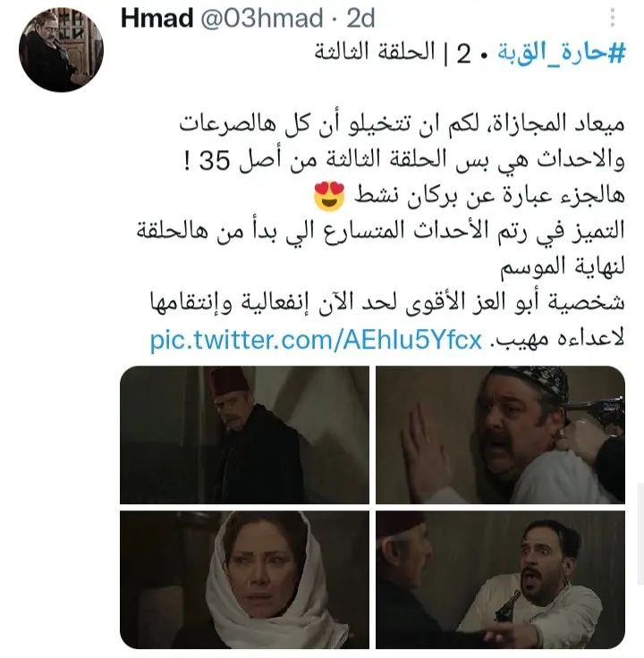Open the pic.twitter.com/AEhlu5Yfcx link

[x=316, y=339]
